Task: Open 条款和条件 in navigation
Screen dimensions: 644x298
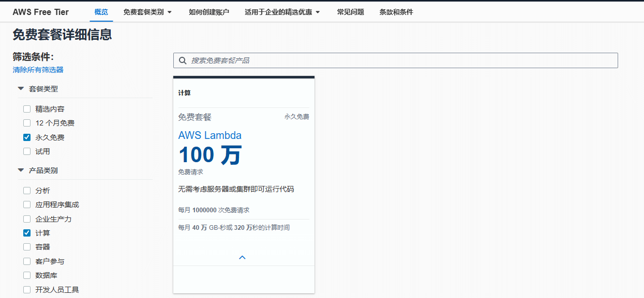Action: (x=396, y=12)
